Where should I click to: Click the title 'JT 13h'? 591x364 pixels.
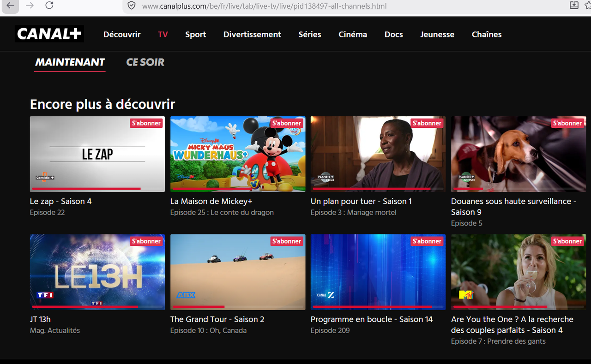(40, 319)
